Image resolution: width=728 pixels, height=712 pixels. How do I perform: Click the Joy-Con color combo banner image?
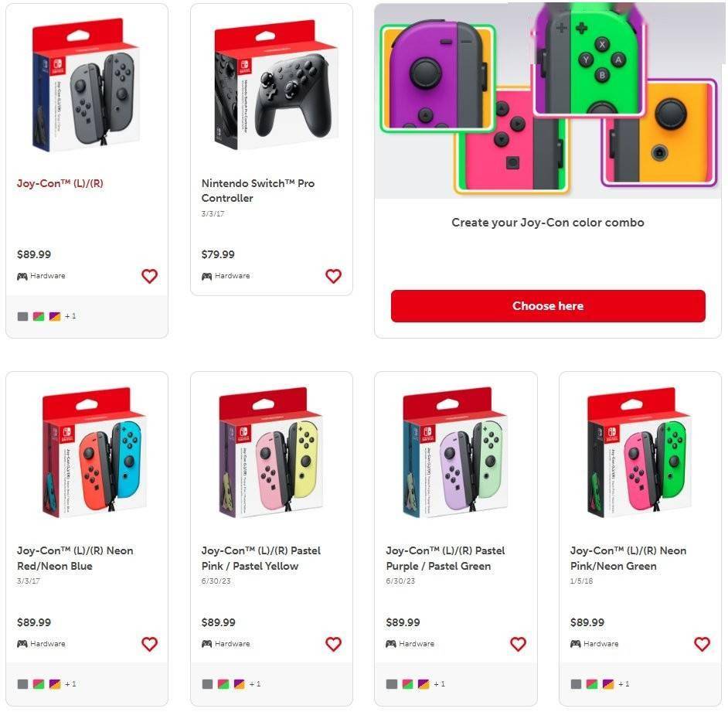[x=548, y=100]
